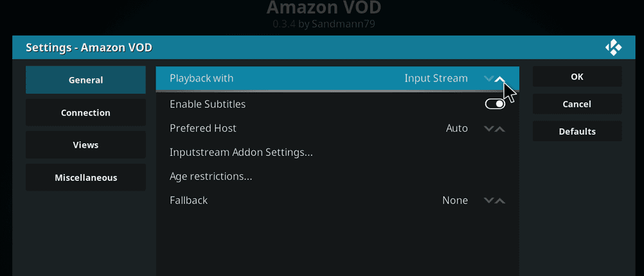This screenshot has width=644, height=276.
Task: Reset settings with Defaults button
Action: point(577,132)
